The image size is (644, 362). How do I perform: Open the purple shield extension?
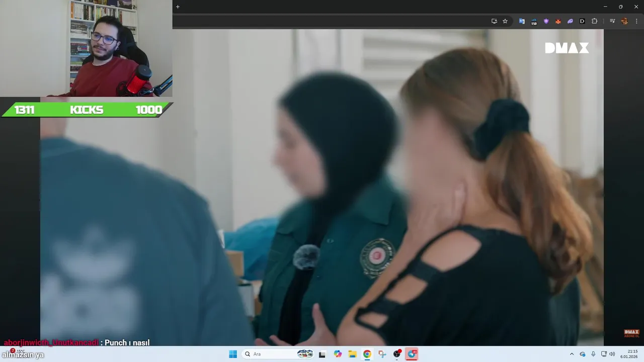point(546,21)
